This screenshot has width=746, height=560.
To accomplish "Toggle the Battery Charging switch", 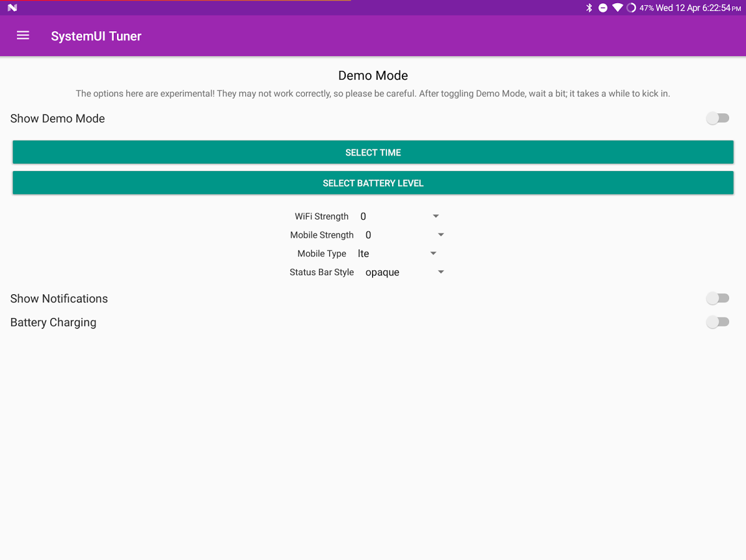I will [x=717, y=322].
